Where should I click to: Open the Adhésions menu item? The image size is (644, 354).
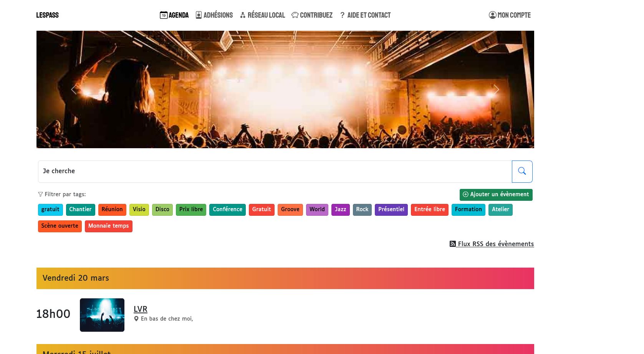pos(214,15)
